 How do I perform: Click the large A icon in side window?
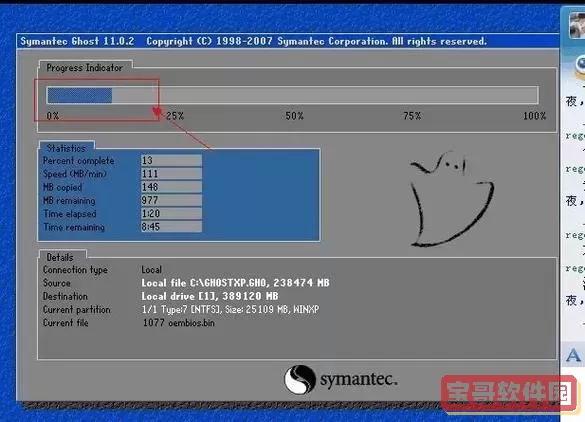pyautogui.click(x=573, y=355)
